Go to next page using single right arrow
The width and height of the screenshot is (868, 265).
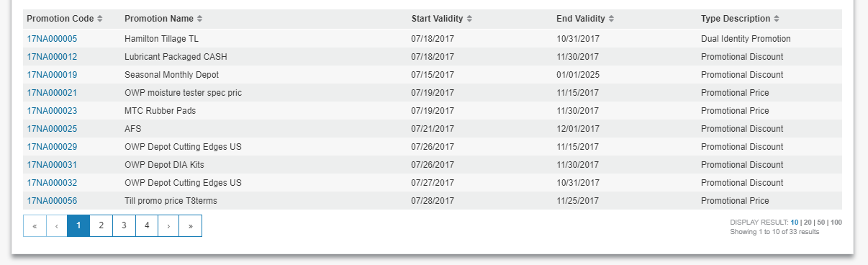tap(168, 225)
